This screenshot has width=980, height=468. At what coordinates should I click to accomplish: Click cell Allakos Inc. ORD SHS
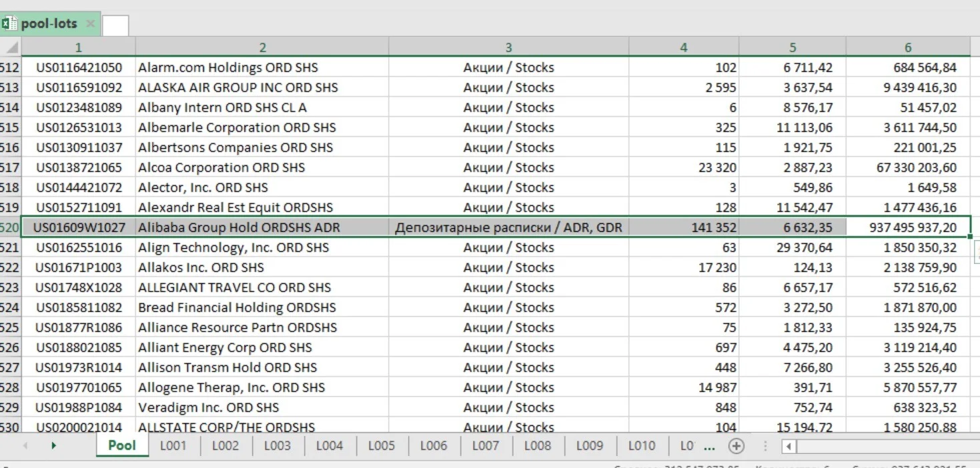(x=262, y=267)
